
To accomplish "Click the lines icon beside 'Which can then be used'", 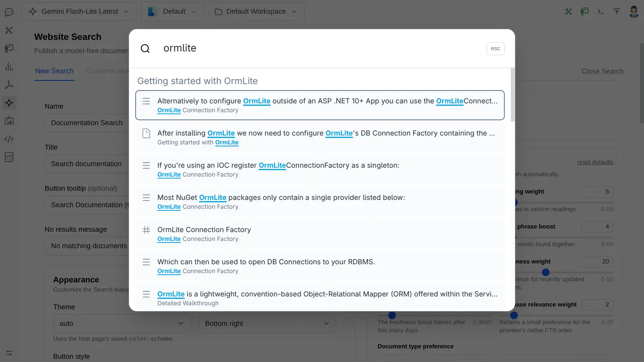I will point(147,262).
